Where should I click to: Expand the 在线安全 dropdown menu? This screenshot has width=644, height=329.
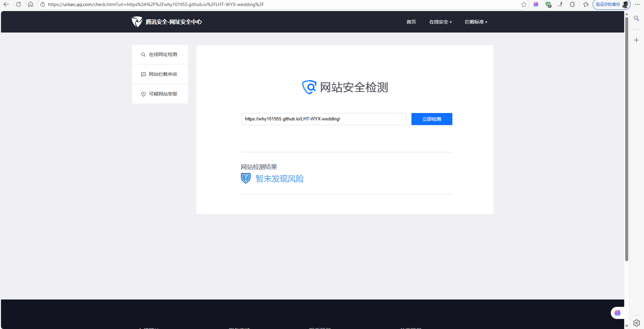[440, 22]
